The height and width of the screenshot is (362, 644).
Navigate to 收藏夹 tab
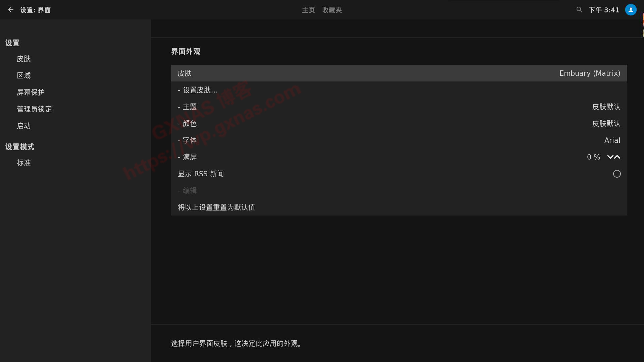[332, 10]
